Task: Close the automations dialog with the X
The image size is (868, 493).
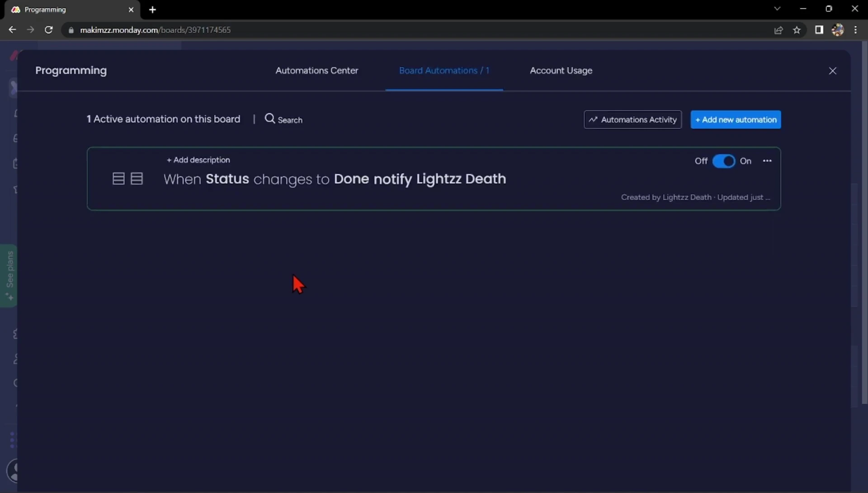Action: click(x=832, y=71)
